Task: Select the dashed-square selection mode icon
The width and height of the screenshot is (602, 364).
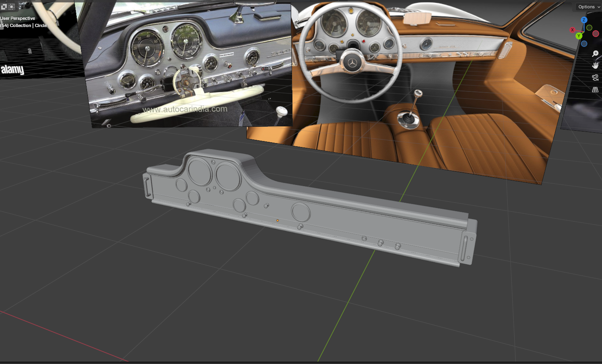Action: pos(12,6)
